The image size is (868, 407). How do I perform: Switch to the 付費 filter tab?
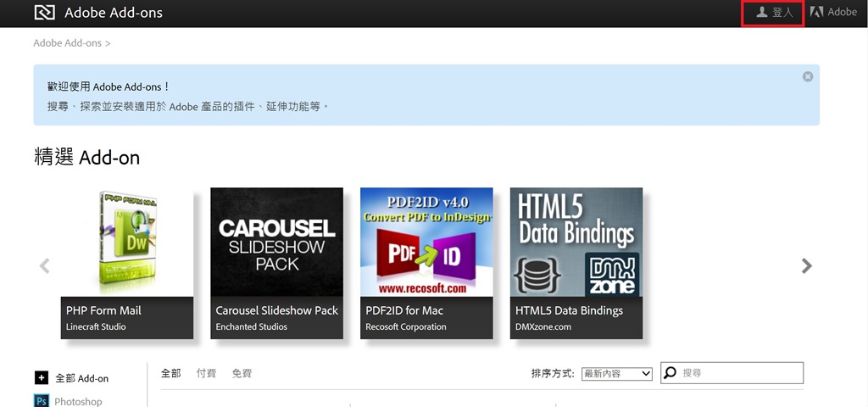coord(207,374)
